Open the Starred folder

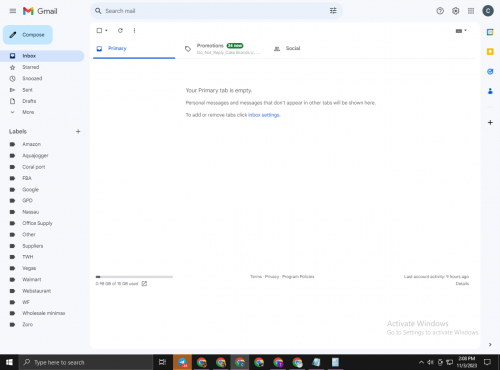pyautogui.click(x=42, y=67)
